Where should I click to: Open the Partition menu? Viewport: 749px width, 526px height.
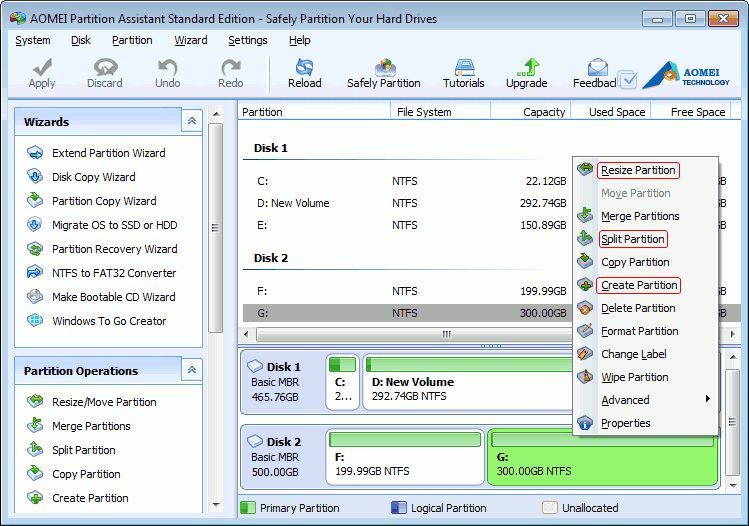coord(132,40)
